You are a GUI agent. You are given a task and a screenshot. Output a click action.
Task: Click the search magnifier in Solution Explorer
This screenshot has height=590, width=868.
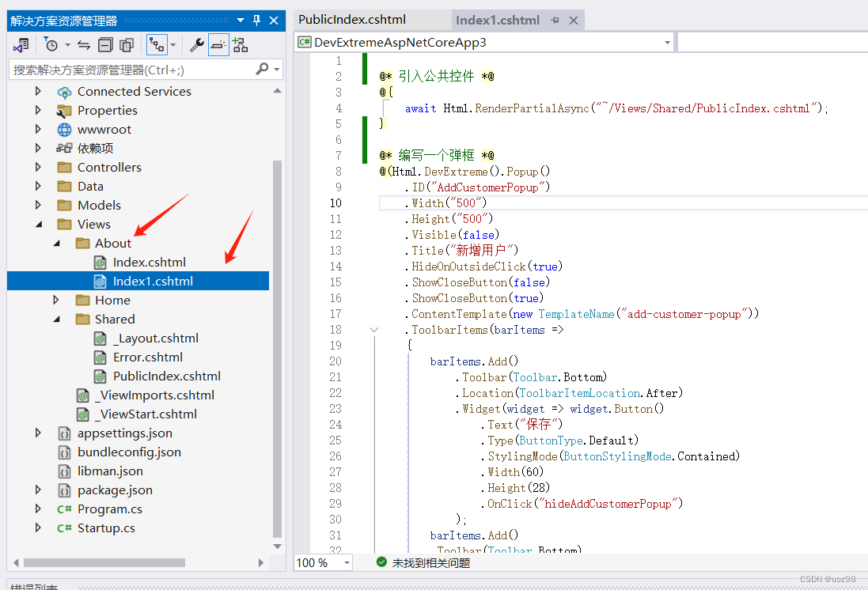point(261,69)
